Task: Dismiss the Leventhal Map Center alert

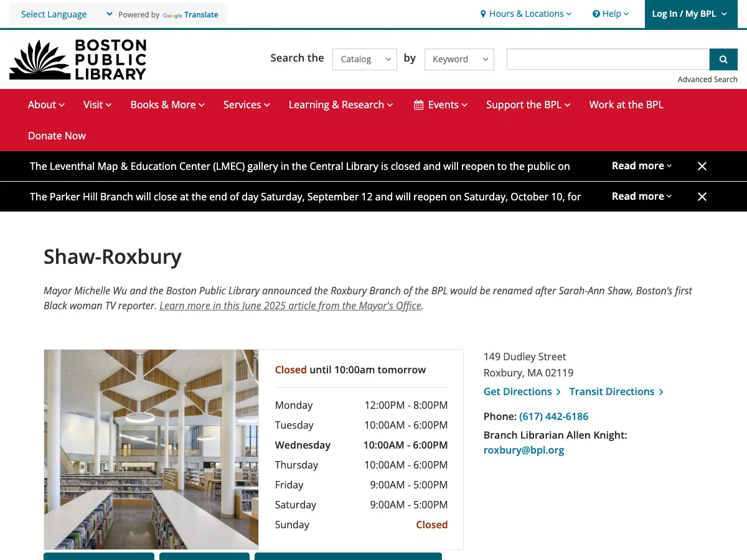Action: [702, 166]
